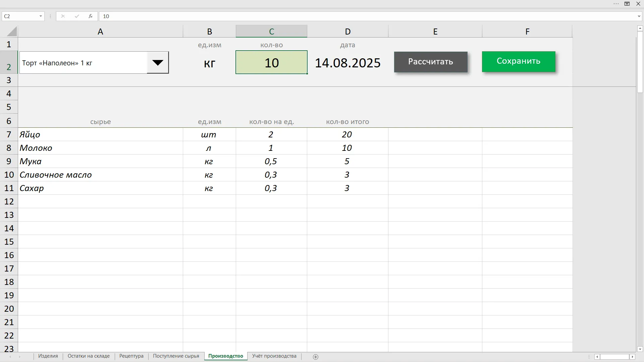Open the product dropdown arrow for Торт «Наполеон»

(x=158, y=62)
